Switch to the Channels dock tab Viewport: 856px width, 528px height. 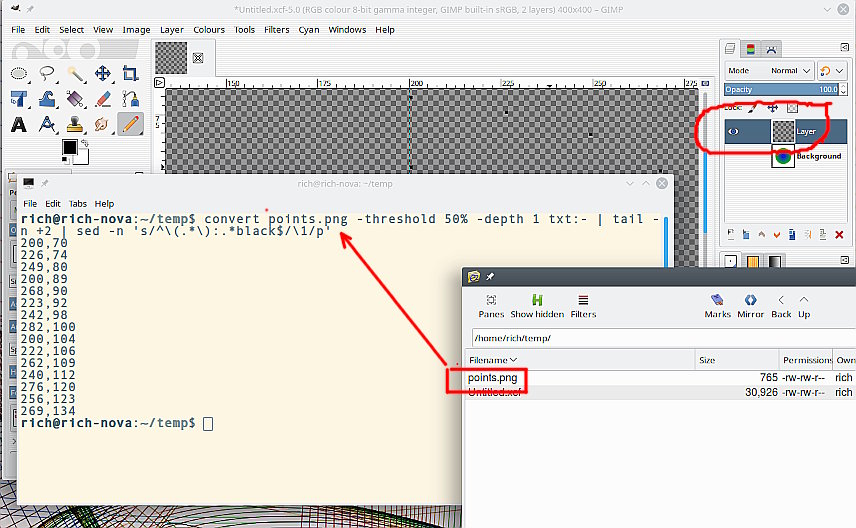click(x=751, y=49)
